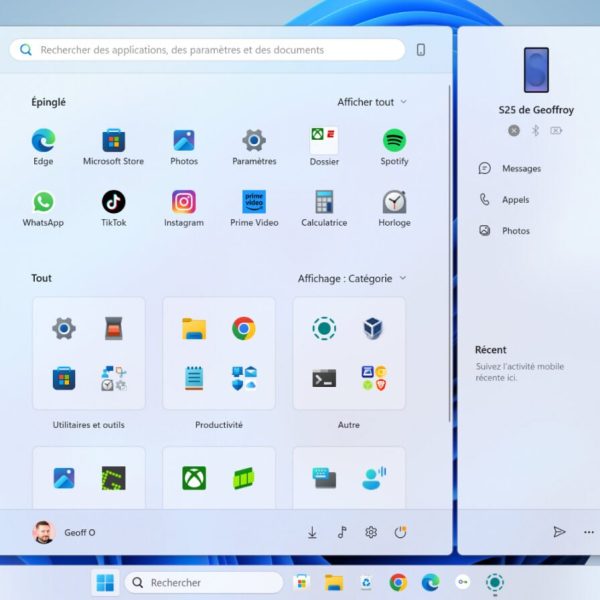
Task: Open the teal dashed circle app on taskbar
Action: coord(495,583)
